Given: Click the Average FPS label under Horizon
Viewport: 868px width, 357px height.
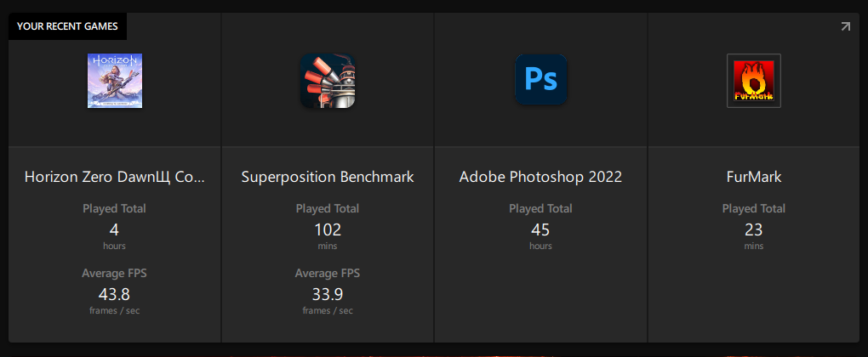Looking at the screenshot, I should [115, 273].
